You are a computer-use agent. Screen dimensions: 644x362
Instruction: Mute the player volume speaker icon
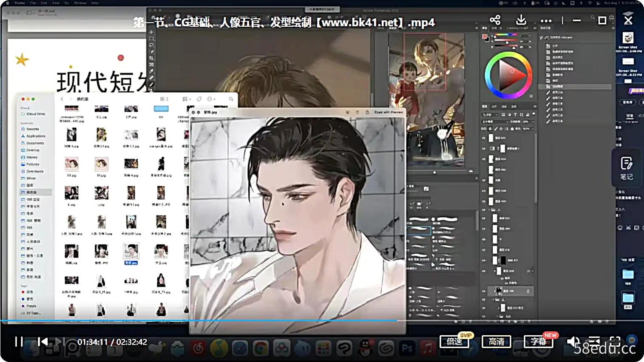pyautogui.click(x=573, y=341)
